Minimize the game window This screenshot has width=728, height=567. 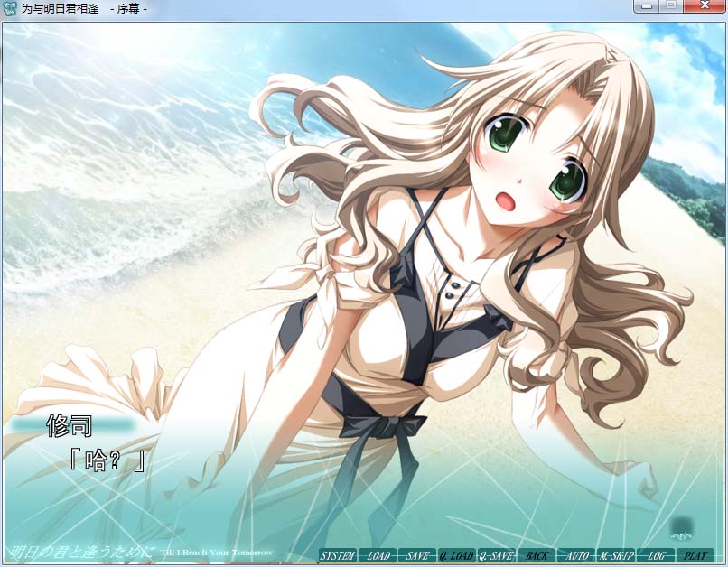644,6
